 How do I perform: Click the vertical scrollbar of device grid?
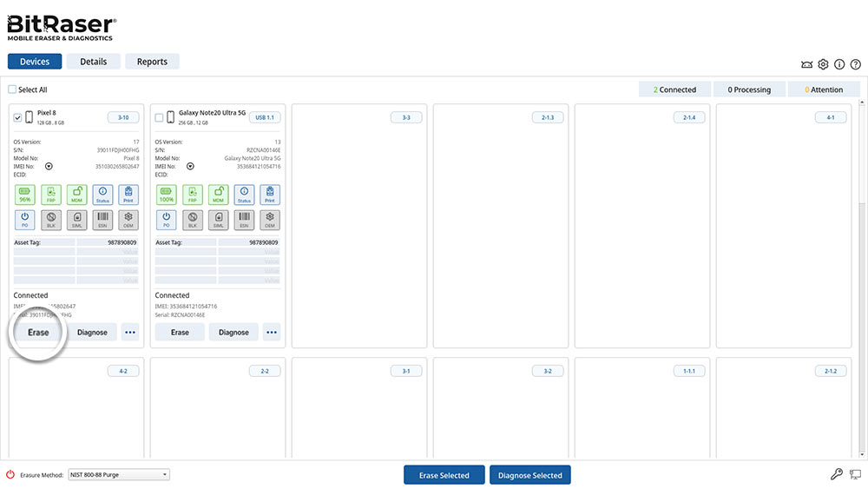click(861, 278)
